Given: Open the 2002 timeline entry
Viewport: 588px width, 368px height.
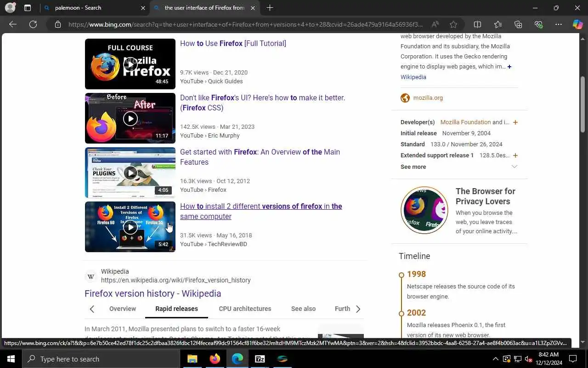Looking at the screenshot, I should click(417, 313).
